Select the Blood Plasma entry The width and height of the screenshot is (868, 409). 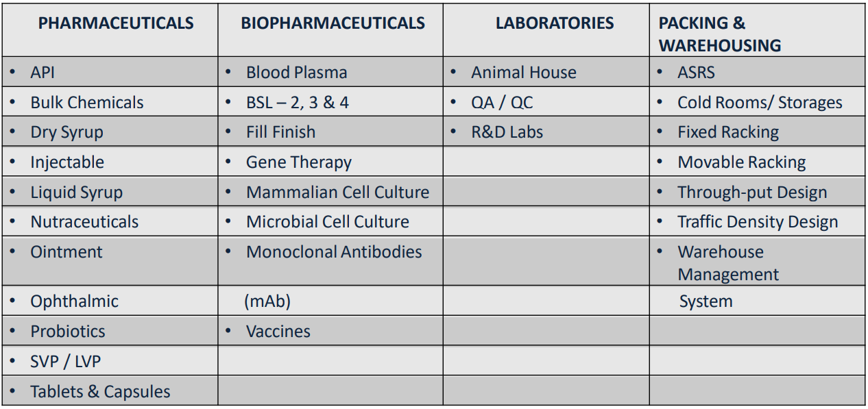coord(296,73)
